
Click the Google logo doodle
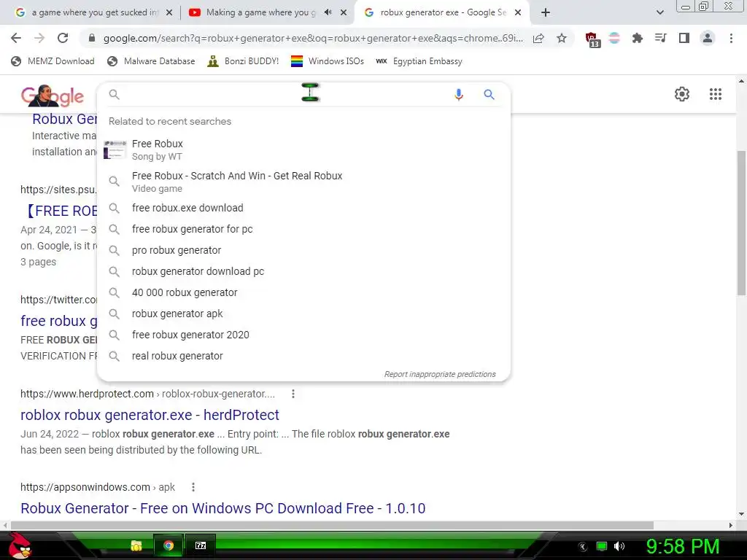coord(53,96)
